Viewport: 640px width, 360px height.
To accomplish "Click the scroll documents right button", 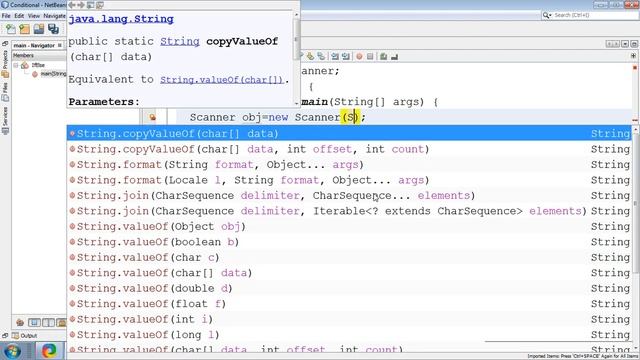I will (617, 44).
